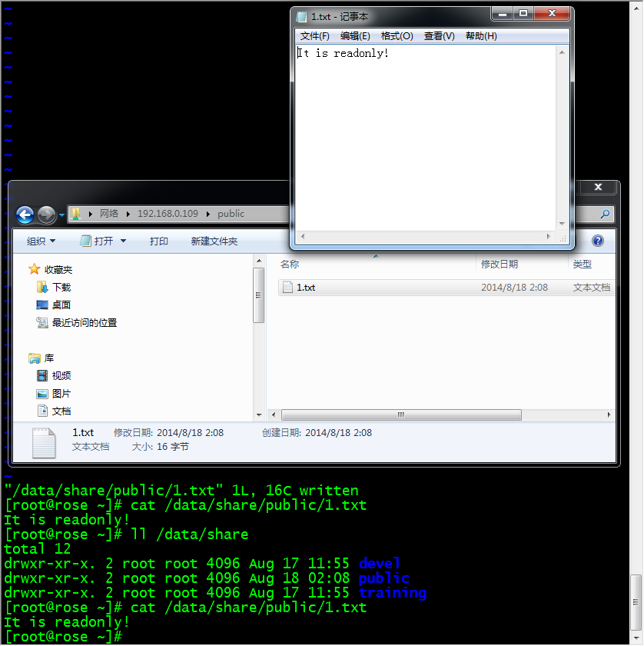Viewport: 644px width, 646px height.
Task: Click Notepad vertical scroll up arrow
Action: click(x=562, y=52)
